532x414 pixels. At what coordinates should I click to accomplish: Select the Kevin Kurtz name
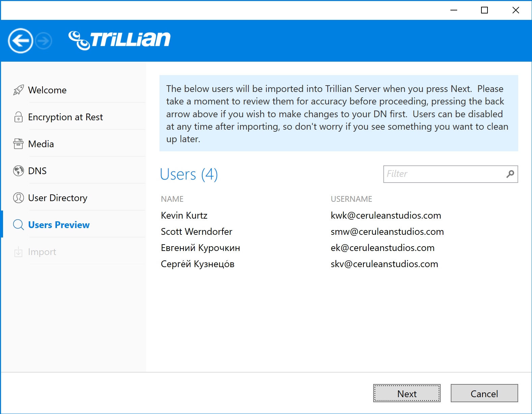pyautogui.click(x=184, y=215)
